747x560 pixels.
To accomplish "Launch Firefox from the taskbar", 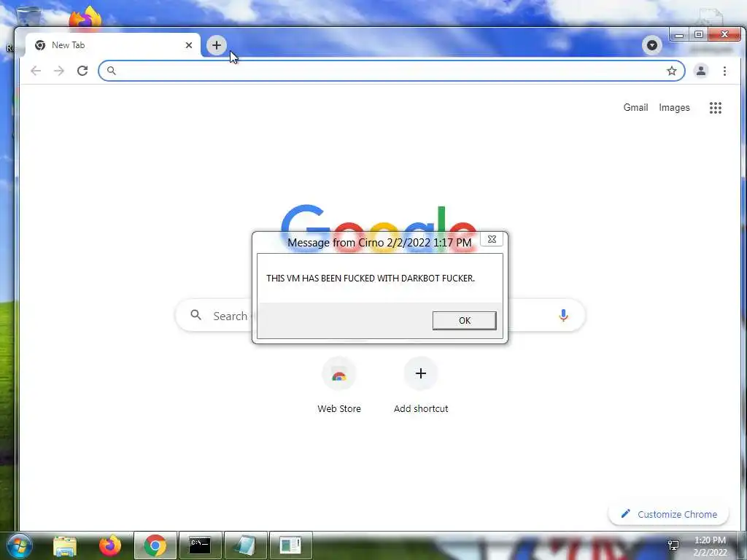I will pos(110,545).
